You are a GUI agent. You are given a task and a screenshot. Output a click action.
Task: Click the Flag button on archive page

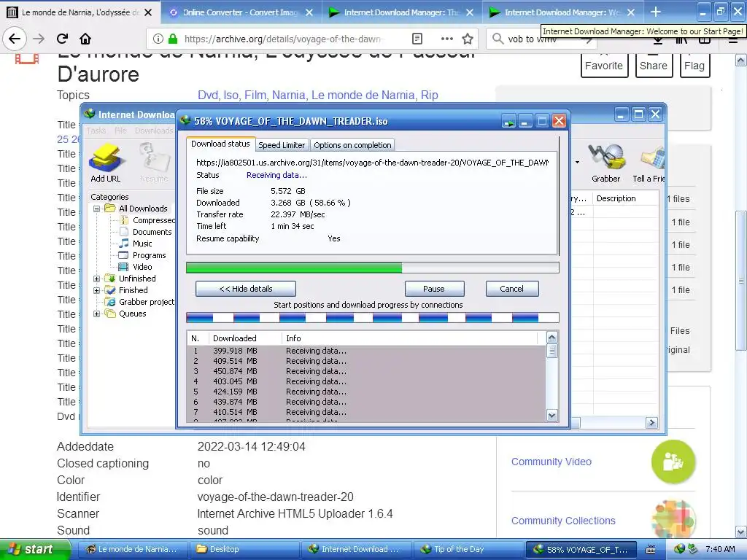pos(694,65)
